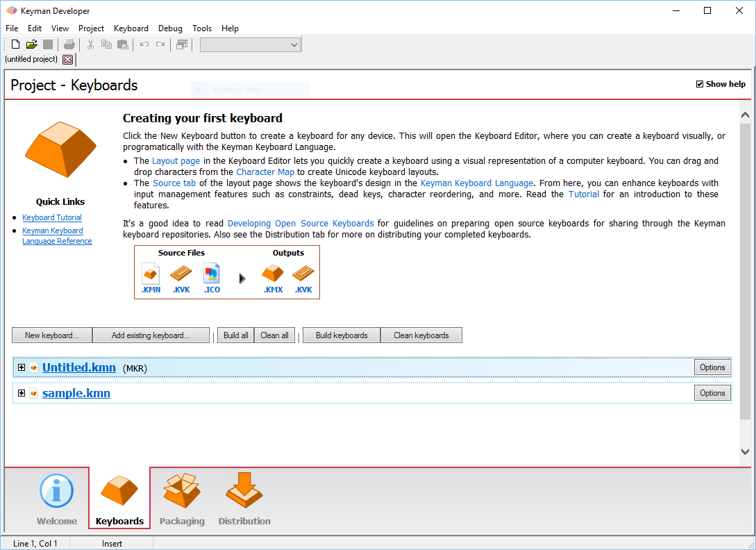This screenshot has height=550, width=756.
Task: Open the Tools menu
Action: pyautogui.click(x=202, y=28)
